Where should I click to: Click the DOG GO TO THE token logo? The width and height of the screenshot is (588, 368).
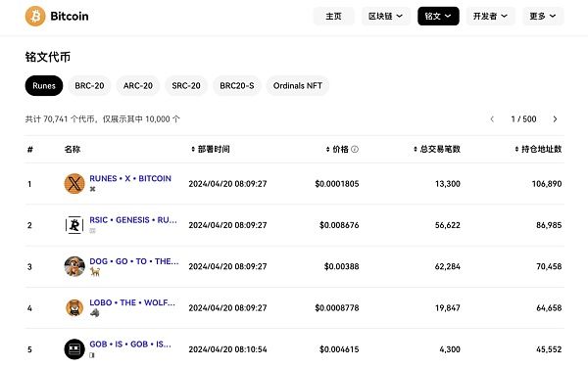click(74, 266)
